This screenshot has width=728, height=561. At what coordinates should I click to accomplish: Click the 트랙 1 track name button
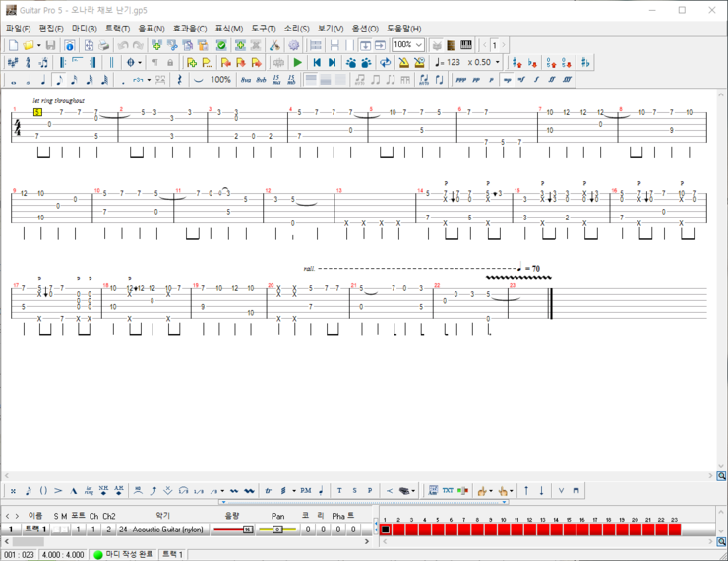[x=35, y=530]
